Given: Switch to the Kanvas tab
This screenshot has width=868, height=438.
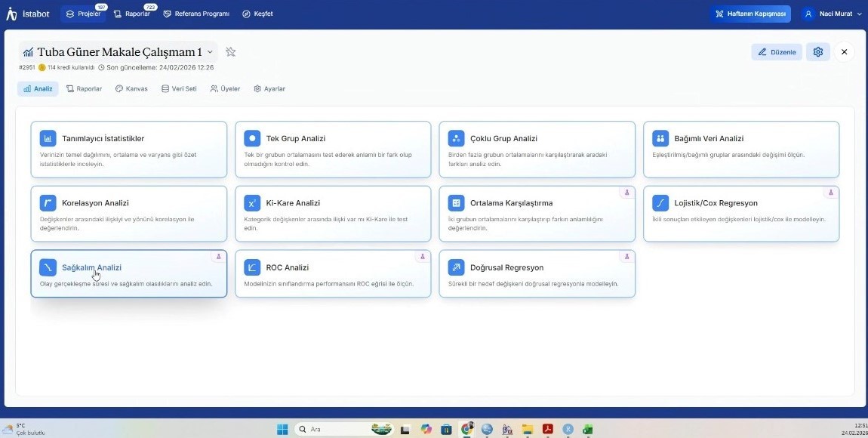Looking at the screenshot, I should (131, 88).
